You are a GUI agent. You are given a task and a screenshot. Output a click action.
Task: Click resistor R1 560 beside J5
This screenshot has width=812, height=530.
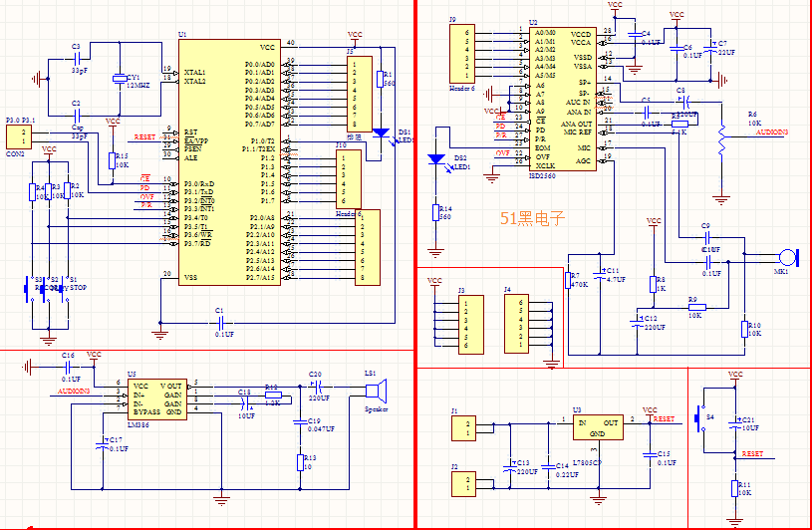pos(381,79)
